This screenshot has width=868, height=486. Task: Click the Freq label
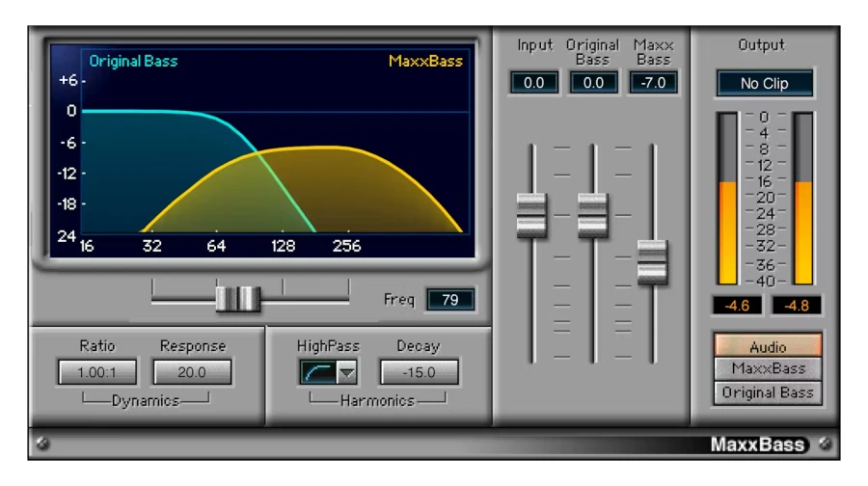click(x=399, y=300)
